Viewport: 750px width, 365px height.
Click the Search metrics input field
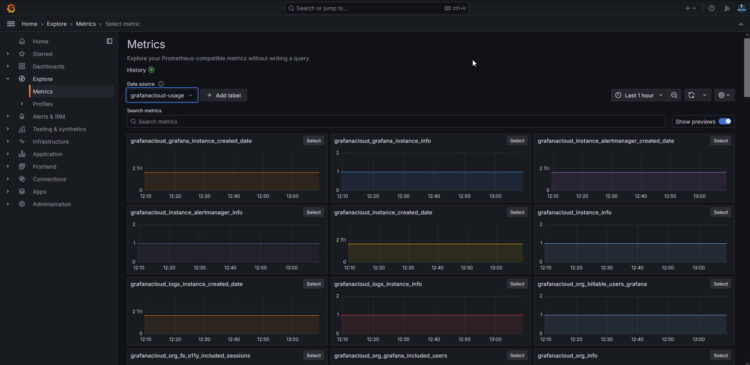396,122
